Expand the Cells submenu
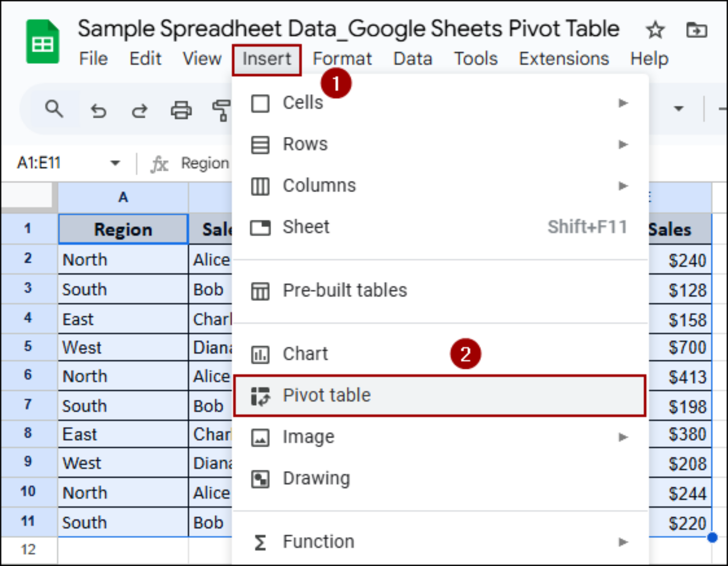Viewport: 728px width, 566px height. pyautogui.click(x=623, y=103)
